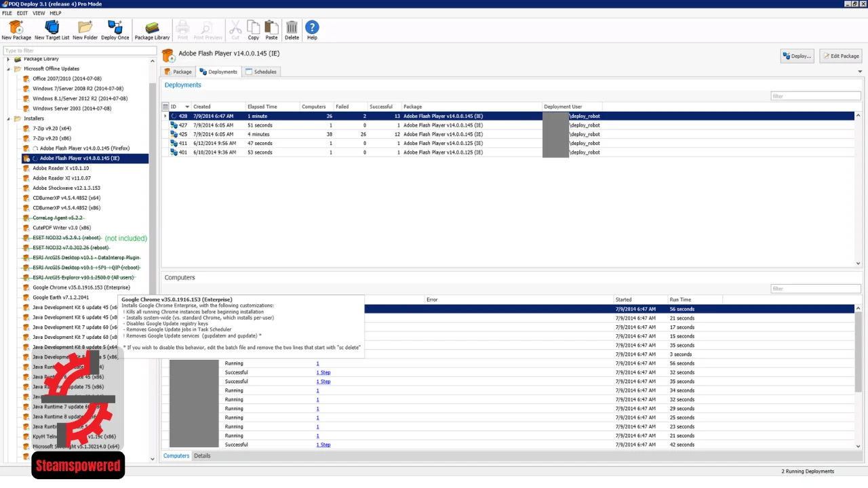
Task: Sort by the Failed column header
Action: 350,106
